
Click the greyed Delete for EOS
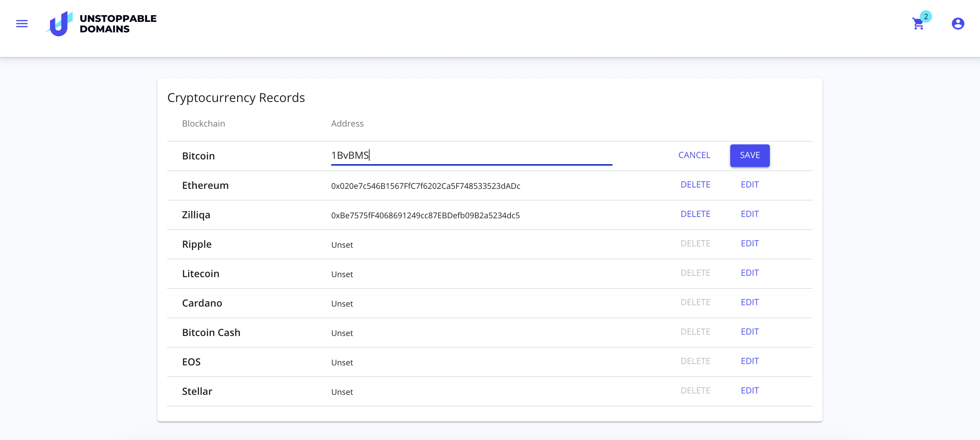695,361
